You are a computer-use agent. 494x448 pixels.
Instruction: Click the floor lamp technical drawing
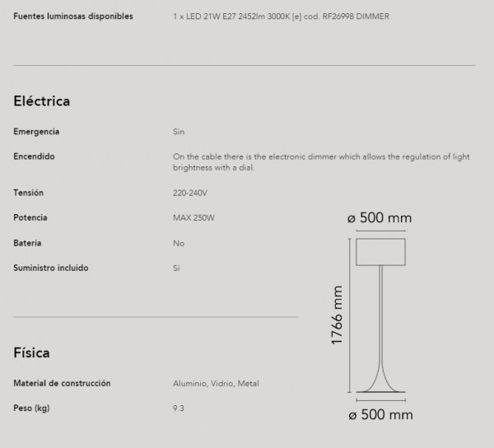click(x=380, y=315)
